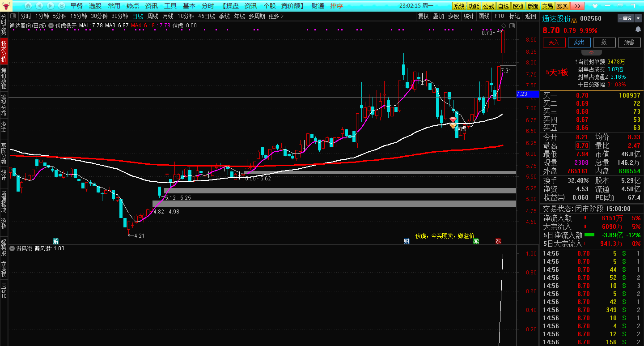Viewport: 644px width, 346px height.
Task: Open the 财通 menu
Action: [x=318, y=6]
